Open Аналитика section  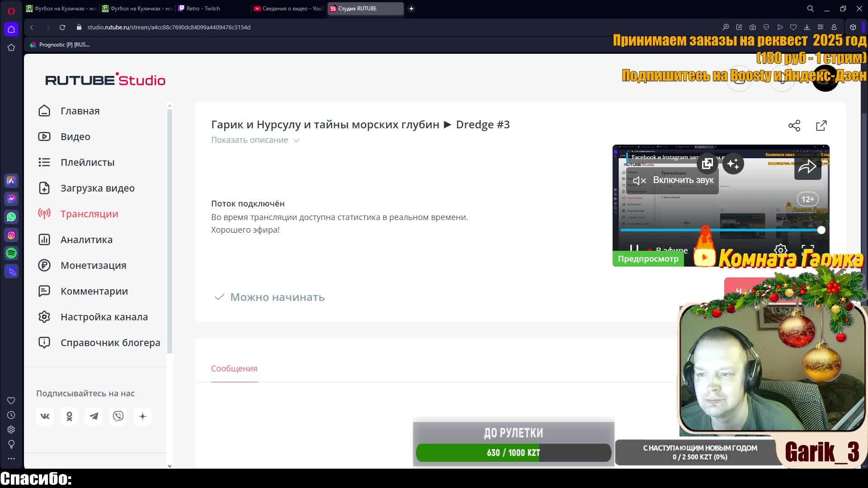pyautogui.click(x=86, y=239)
